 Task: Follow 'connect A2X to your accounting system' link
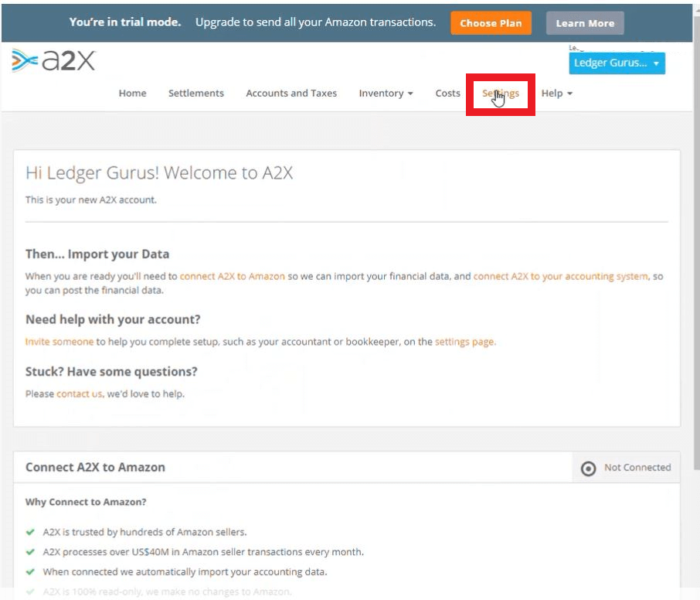[x=560, y=276]
